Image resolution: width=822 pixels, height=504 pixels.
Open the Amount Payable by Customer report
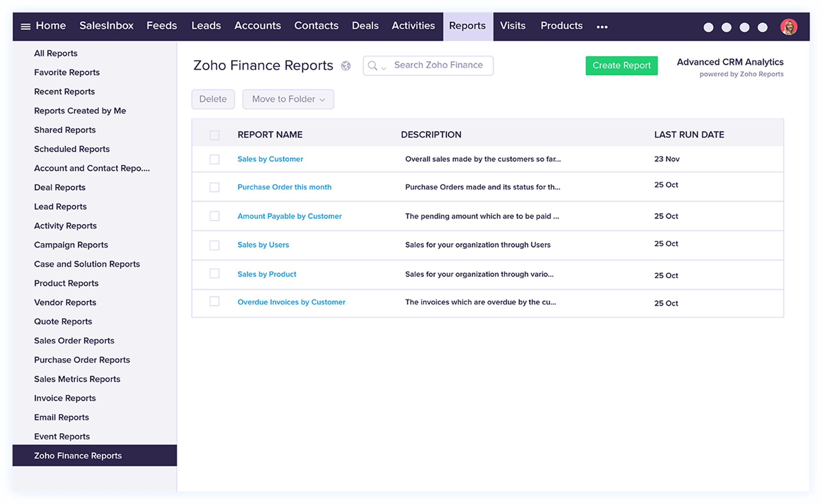(x=289, y=216)
